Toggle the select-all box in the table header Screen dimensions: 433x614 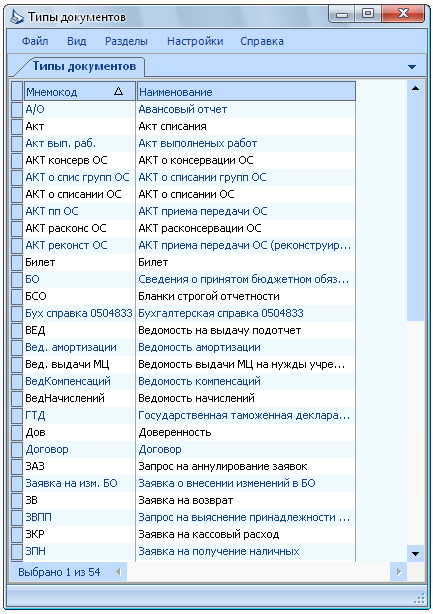pyautogui.click(x=17, y=92)
